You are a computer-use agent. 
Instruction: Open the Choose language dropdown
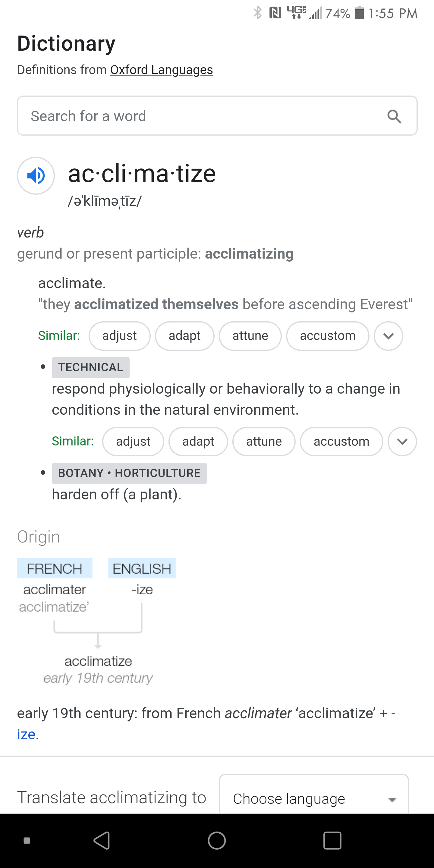[314, 798]
